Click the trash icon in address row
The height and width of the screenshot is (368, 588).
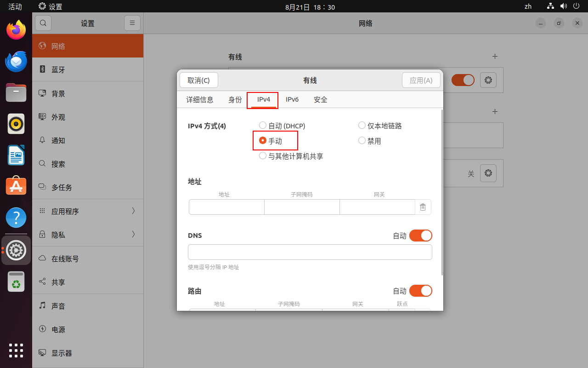pos(423,207)
